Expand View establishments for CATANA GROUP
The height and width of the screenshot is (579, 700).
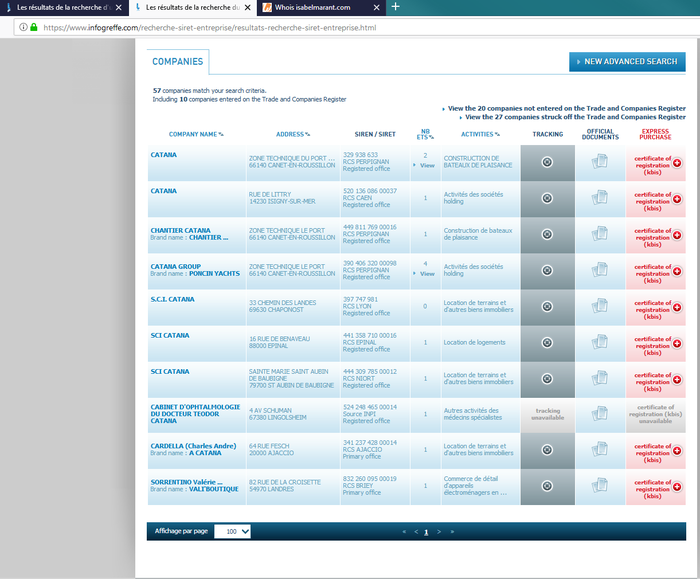[425, 273]
